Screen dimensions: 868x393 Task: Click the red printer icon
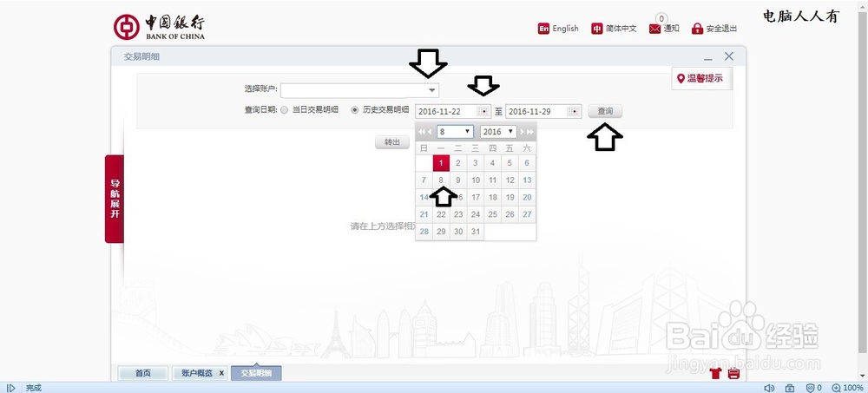733,373
